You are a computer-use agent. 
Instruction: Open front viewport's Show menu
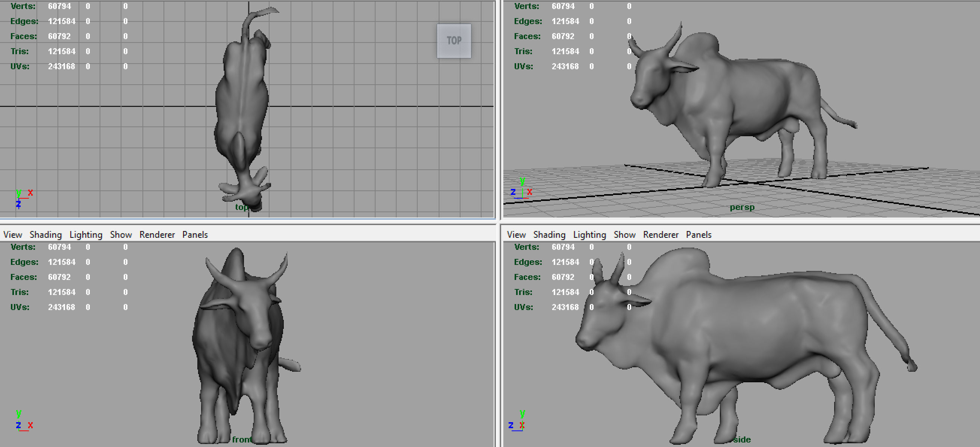(x=121, y=234)
